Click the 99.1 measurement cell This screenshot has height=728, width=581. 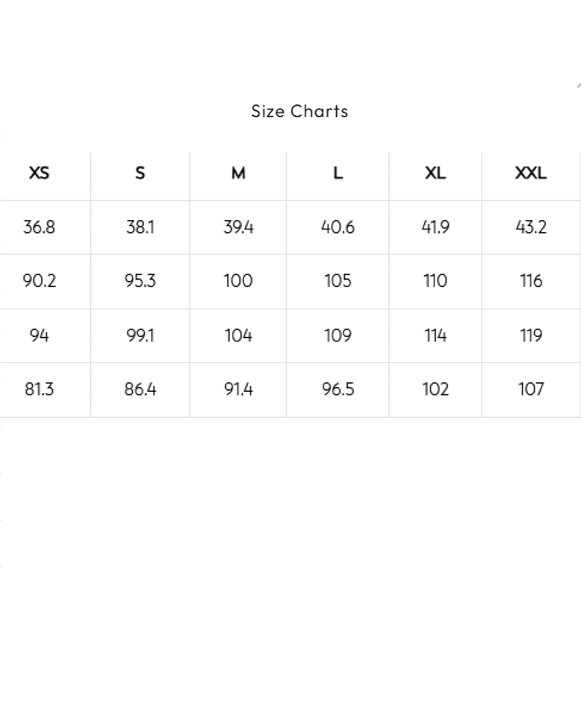coord(140,336)
